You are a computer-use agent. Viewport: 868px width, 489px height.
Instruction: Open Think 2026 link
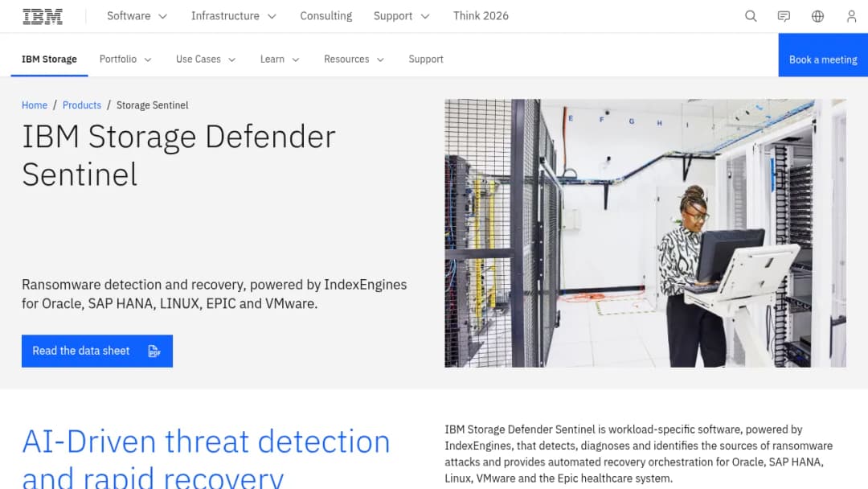point(481,16)
